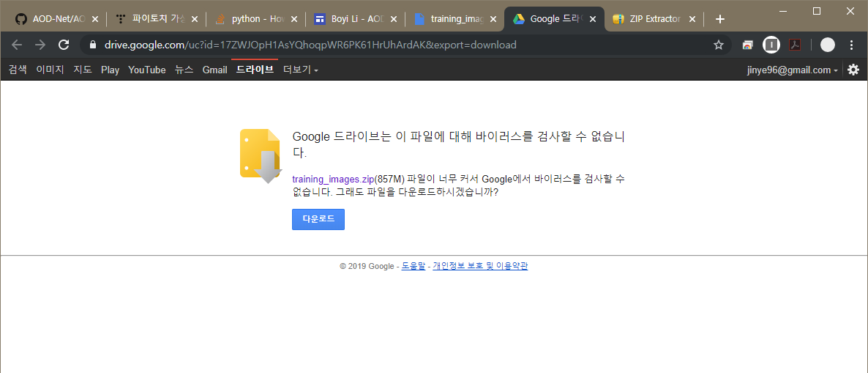Click the blue 다운로드 download button
868x373 pixels.
click(318, 219)
